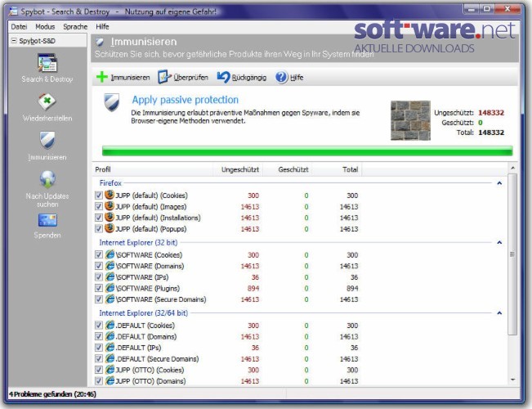This screenshot has width=532, height=409.
Task: Click the Firefox icon of JUPP (default) (Popups)
Action: click(x=110, y=228)
